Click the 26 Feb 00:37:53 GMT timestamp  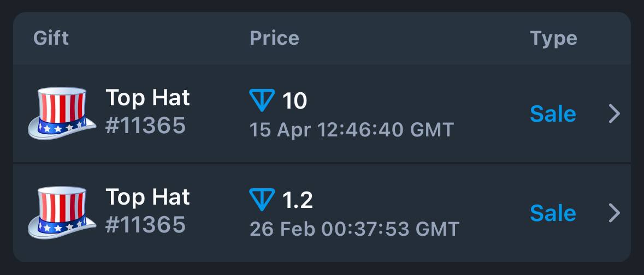354,230
